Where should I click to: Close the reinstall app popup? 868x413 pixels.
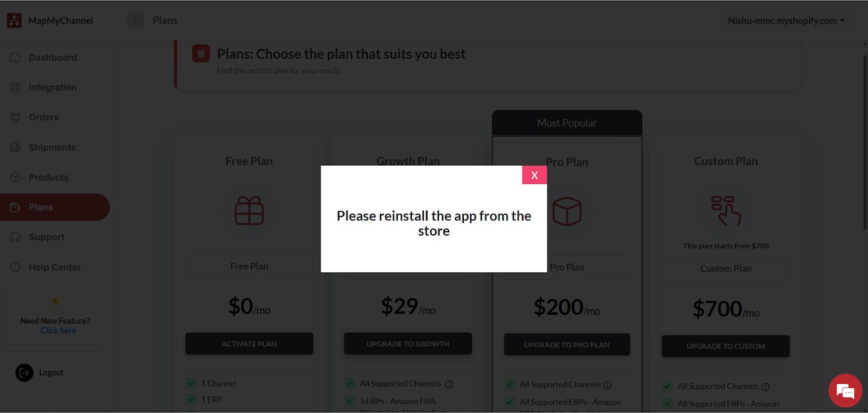click(x=534, y=175)
